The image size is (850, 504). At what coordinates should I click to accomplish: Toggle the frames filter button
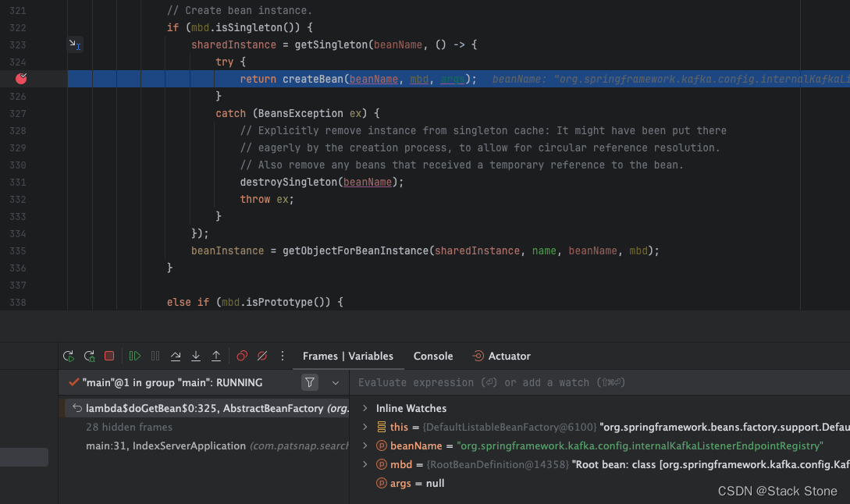pos(310,382)
